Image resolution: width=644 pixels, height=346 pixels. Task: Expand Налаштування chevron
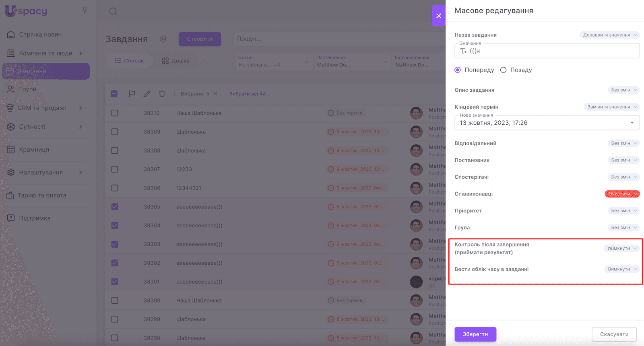click(80, 173)
